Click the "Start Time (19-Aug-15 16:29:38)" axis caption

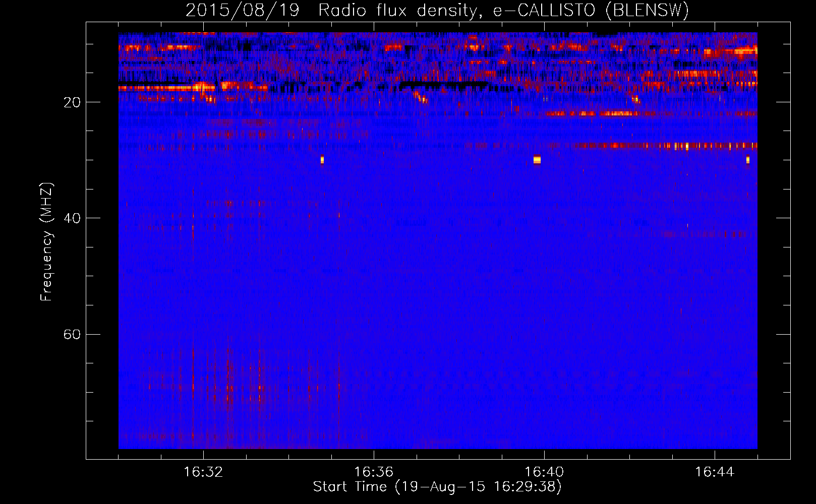[437, 487]
